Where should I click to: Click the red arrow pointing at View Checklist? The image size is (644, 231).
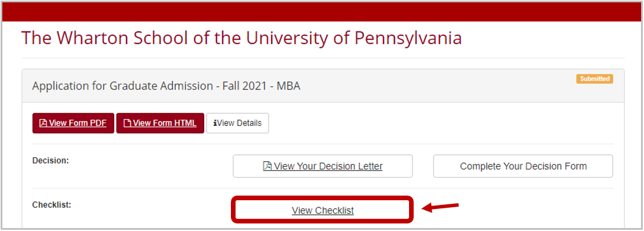coord(440,207)
